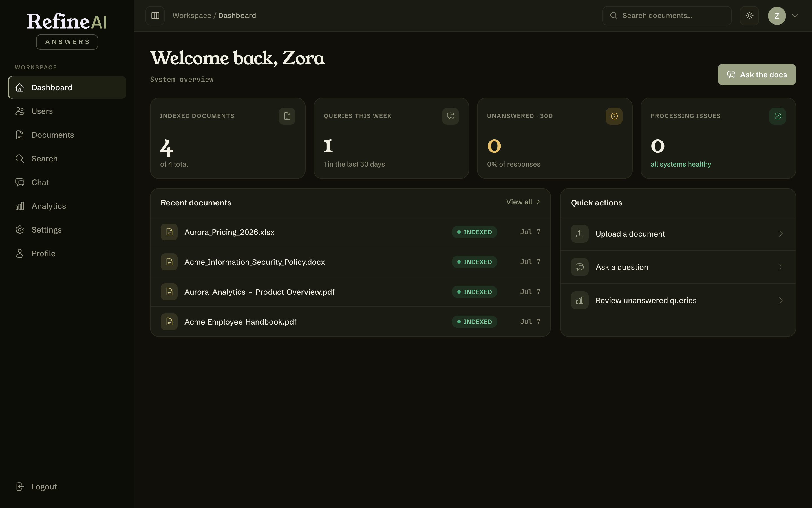Image resolution: width=812 pixels, height=508 pixels.
Task: Open Settings in the sidebar
Action: point(67,230)
